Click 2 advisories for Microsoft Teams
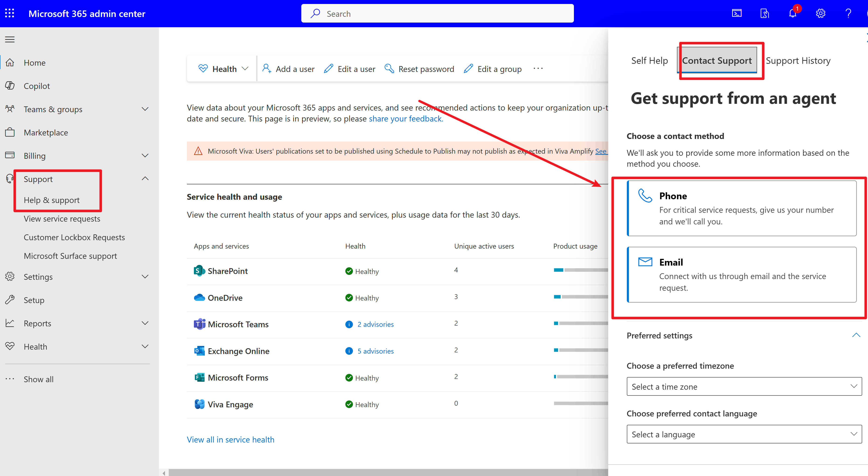The width and height of the screenshot is (868, 476). 375,324
